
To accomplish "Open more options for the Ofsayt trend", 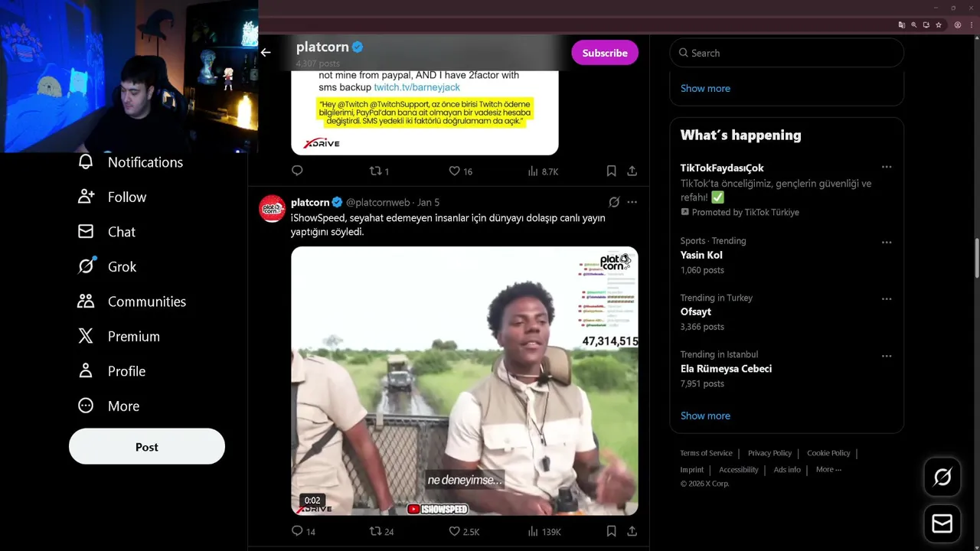I will (x=886, y=298).
